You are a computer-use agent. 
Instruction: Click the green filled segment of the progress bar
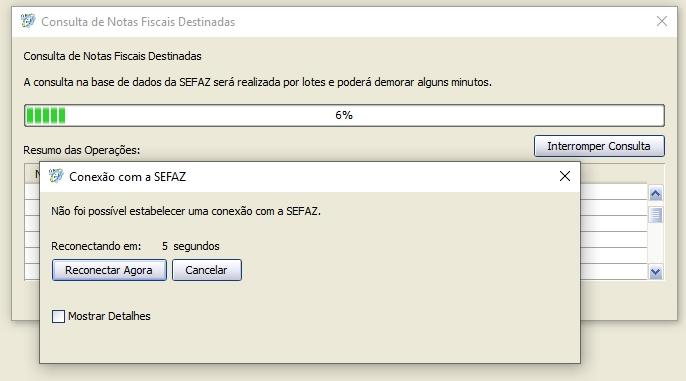[x=46, y=115]
